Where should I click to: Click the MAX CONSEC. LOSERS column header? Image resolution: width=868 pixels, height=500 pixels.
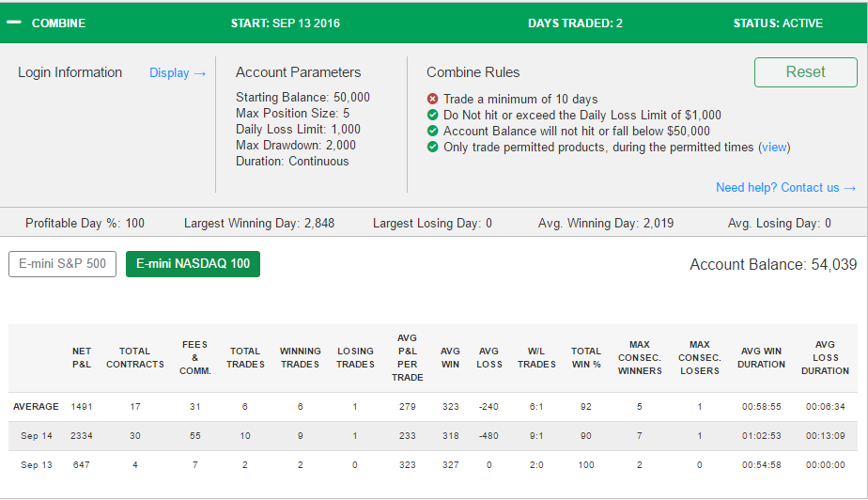coord(700,358)
